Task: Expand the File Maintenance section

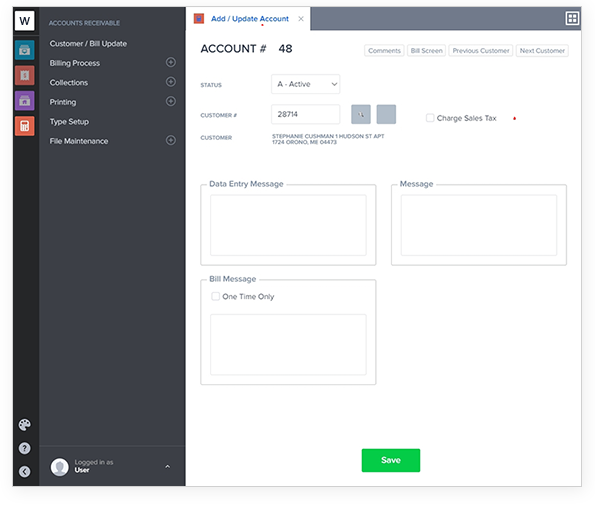Action: (x=171, y=140)
